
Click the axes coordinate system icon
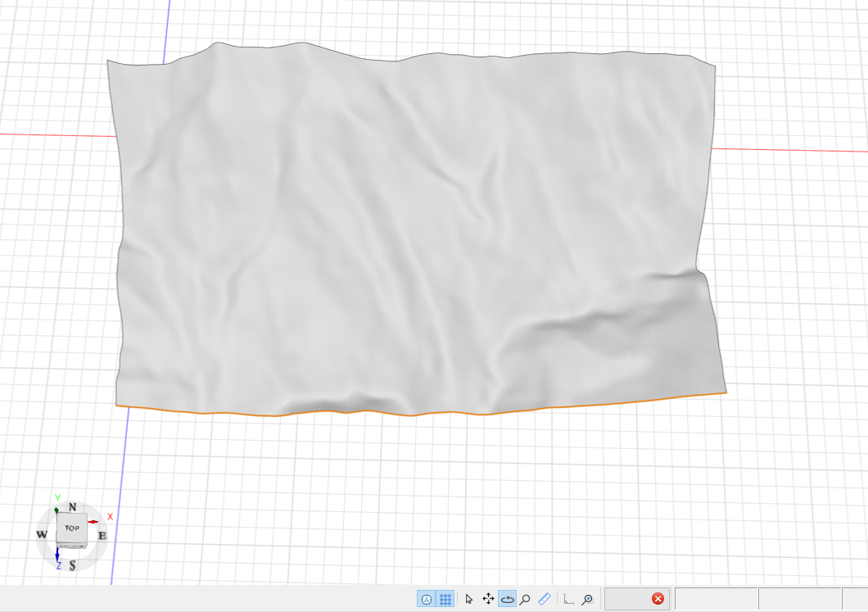click(x=569, y=599)
